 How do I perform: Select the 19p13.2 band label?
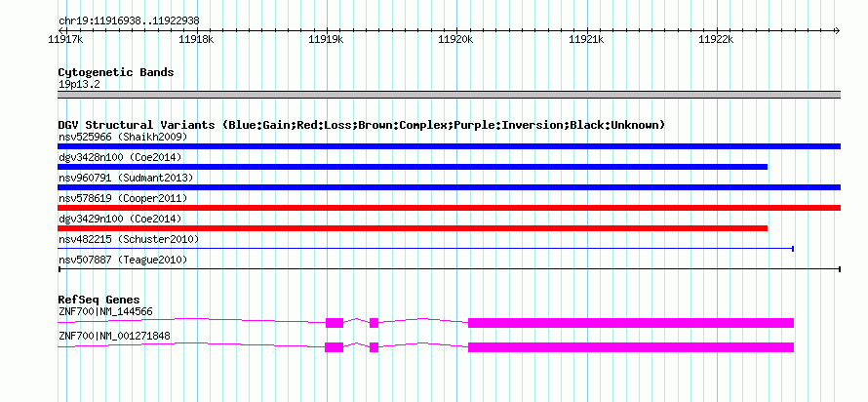pyautogui.click(x=79, y=85)
